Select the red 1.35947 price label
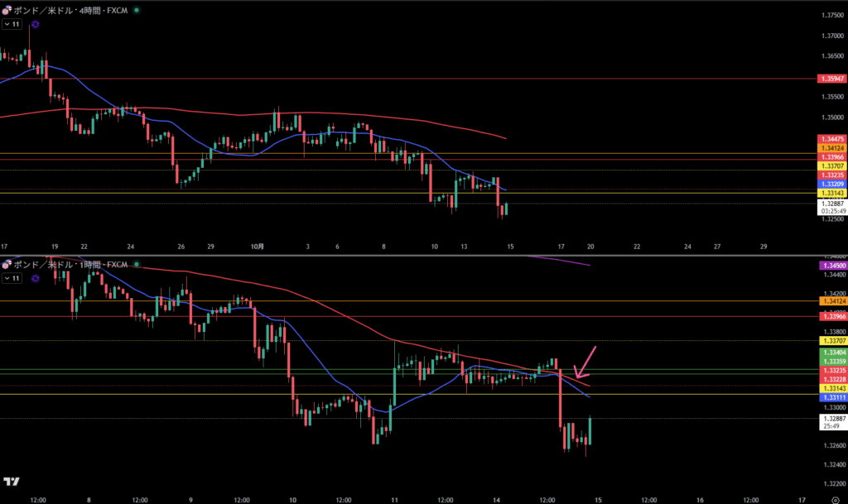Screen dimensions: 848x504 point(831,79)
